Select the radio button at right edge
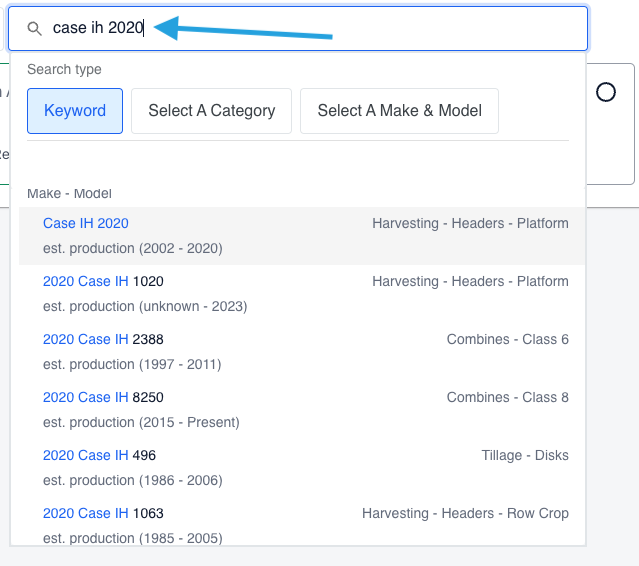Screen dimensions: 639x566 605,92
